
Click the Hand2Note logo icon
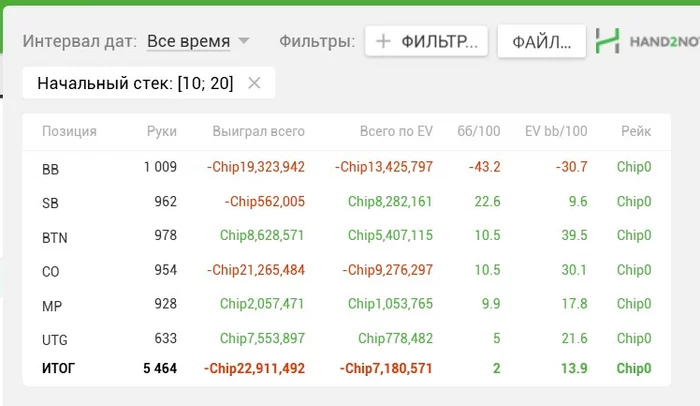[x=606, y=41]
